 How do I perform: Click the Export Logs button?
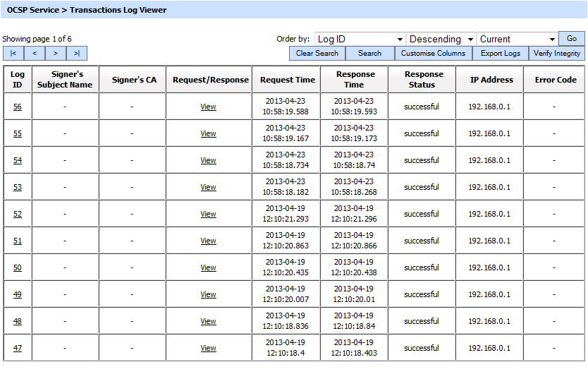(501, 54)
